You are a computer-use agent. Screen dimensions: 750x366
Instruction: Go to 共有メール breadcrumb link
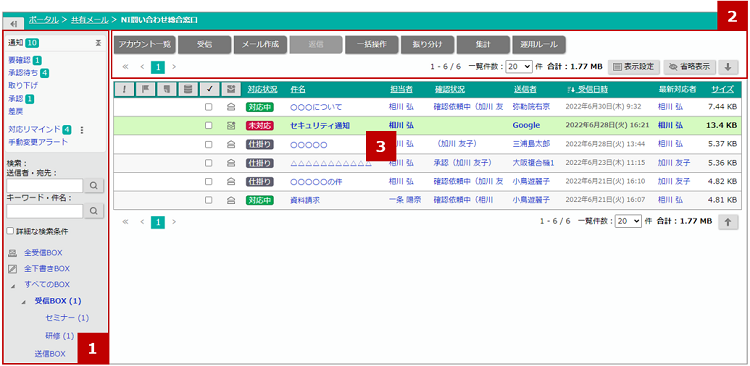point(89,20)
